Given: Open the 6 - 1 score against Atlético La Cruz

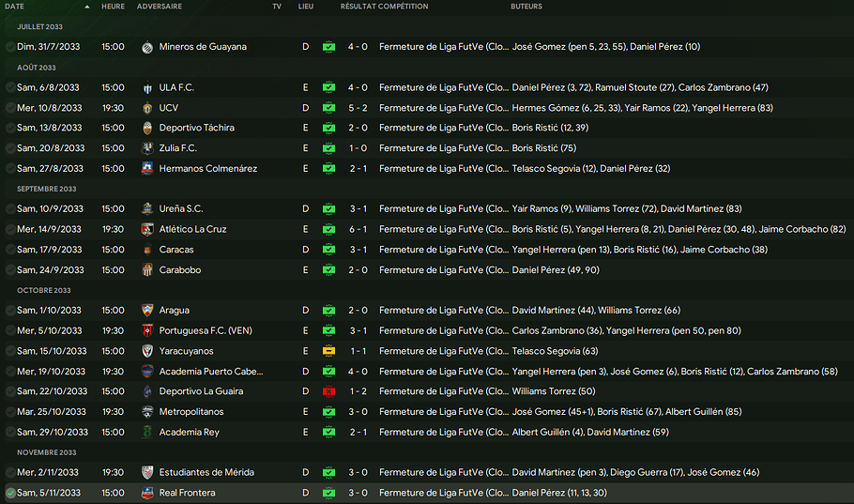Looking at the screenshot, I should (358, 229).
